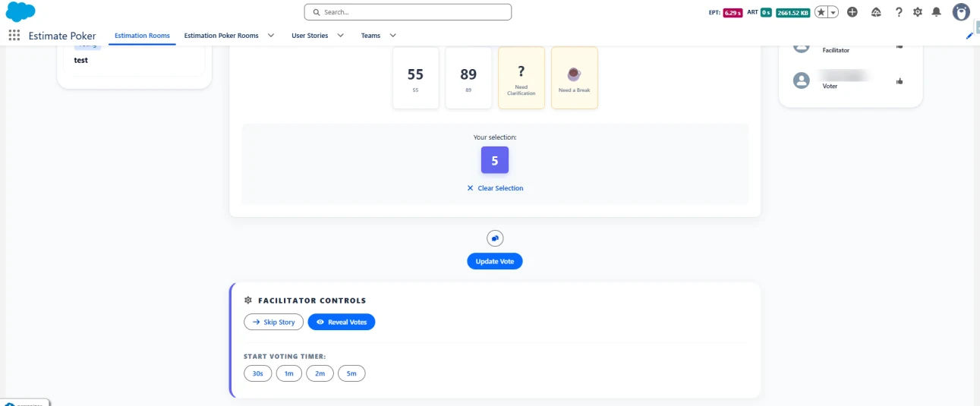Viewport: 980px width, 406px height.
Task: Select the Need Clarification card
Action: pyautogui.click(x=522, y=77)
